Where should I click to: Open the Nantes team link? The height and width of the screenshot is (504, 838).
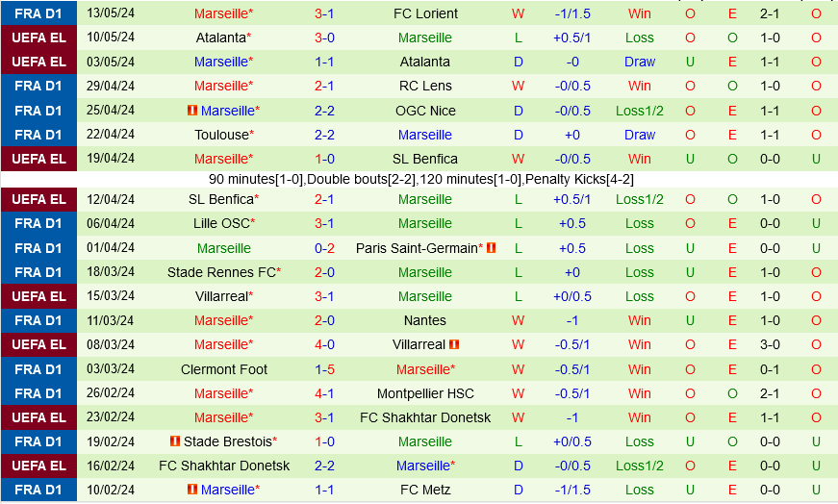click(x=425, y=320)
